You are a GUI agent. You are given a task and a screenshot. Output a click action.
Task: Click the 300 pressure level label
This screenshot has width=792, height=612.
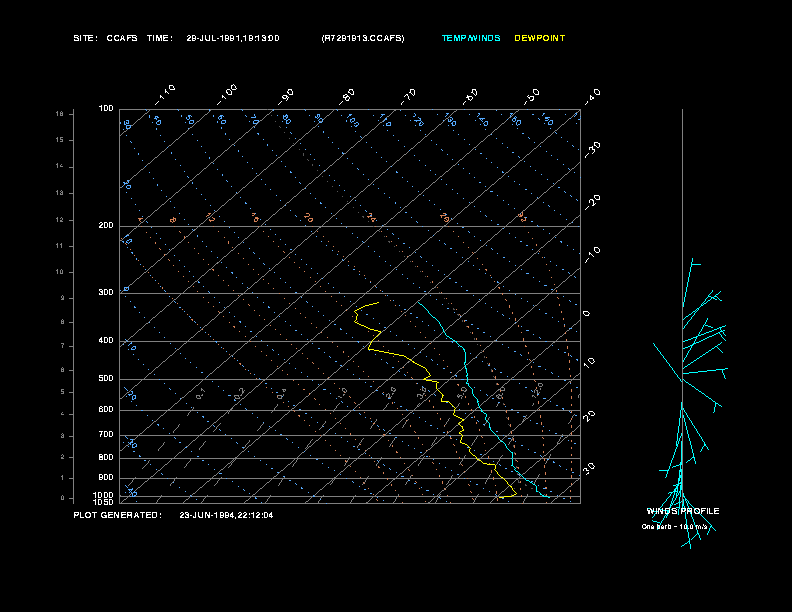pyautogui.click(x=106, y=292)
